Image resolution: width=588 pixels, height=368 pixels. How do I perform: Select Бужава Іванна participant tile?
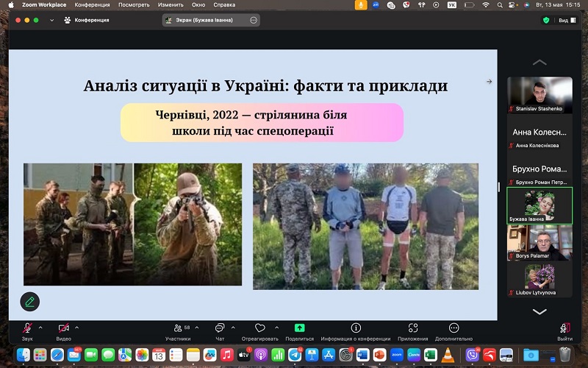tap(539, 206)
